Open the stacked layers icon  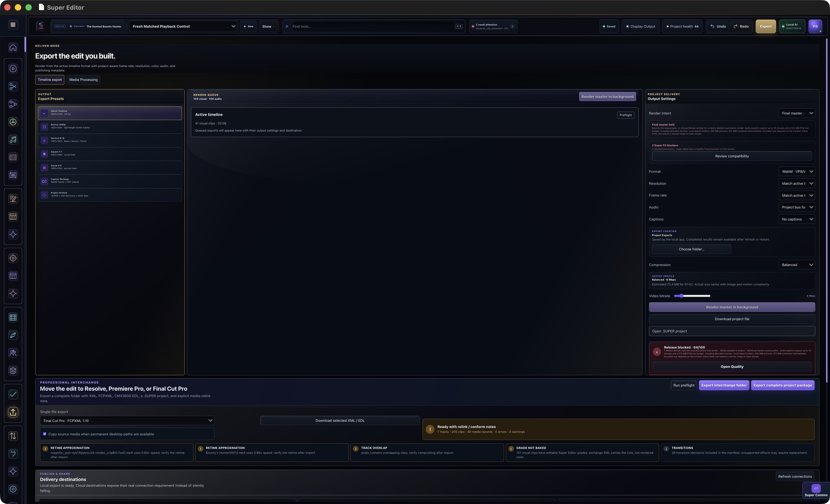click(x=13, y=370)
